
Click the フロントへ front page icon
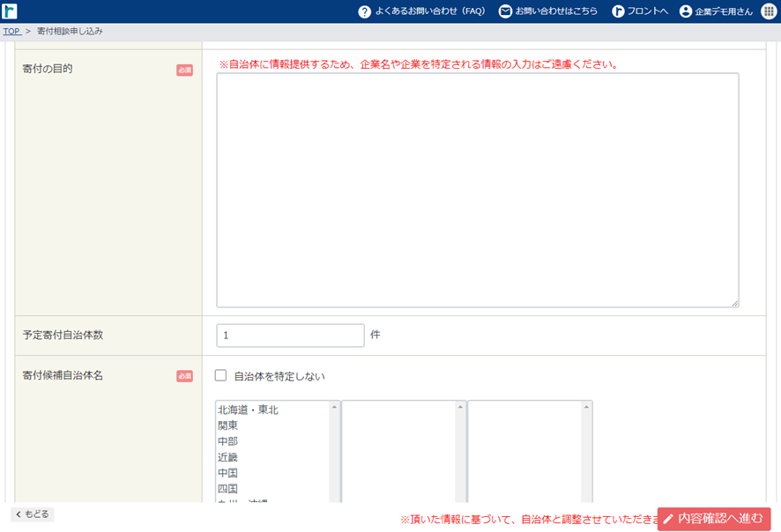(x=618, y=11)
